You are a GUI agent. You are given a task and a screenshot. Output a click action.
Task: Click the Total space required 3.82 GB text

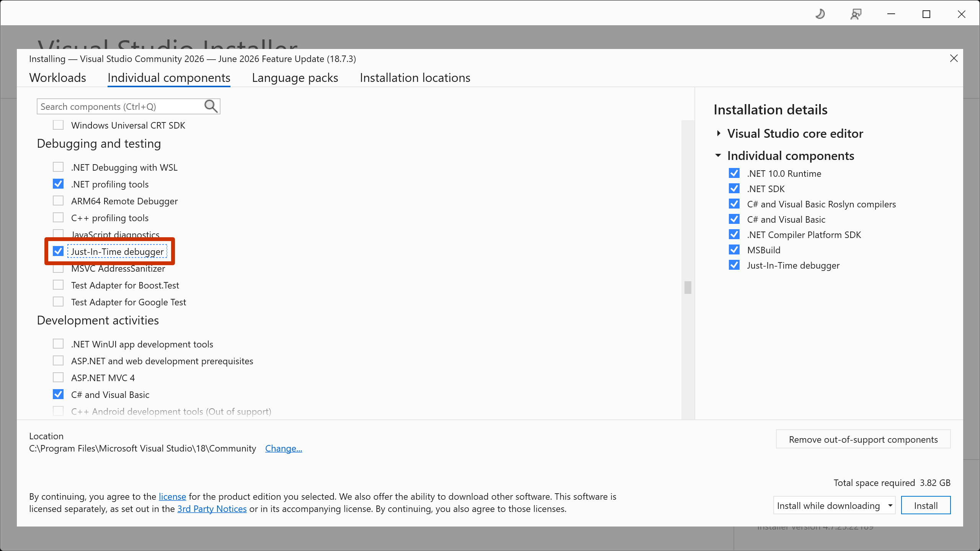892,483
